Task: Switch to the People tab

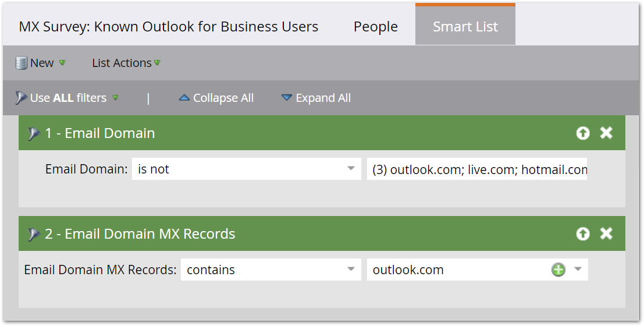Action: [x=375, y=27]
